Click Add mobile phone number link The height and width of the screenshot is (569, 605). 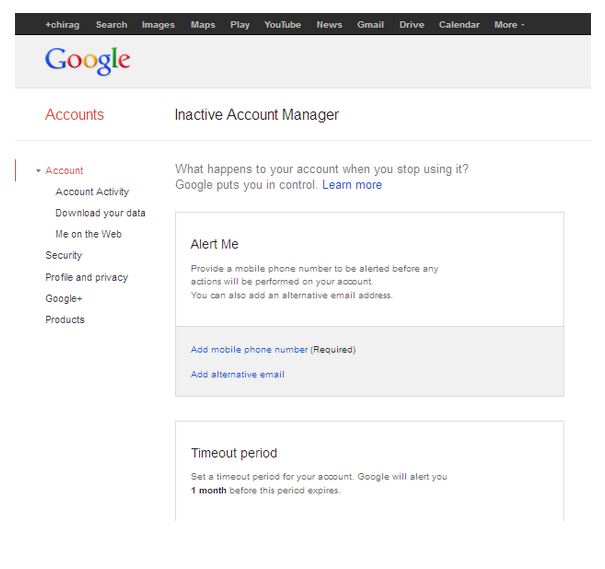click(x=249, y=350)
